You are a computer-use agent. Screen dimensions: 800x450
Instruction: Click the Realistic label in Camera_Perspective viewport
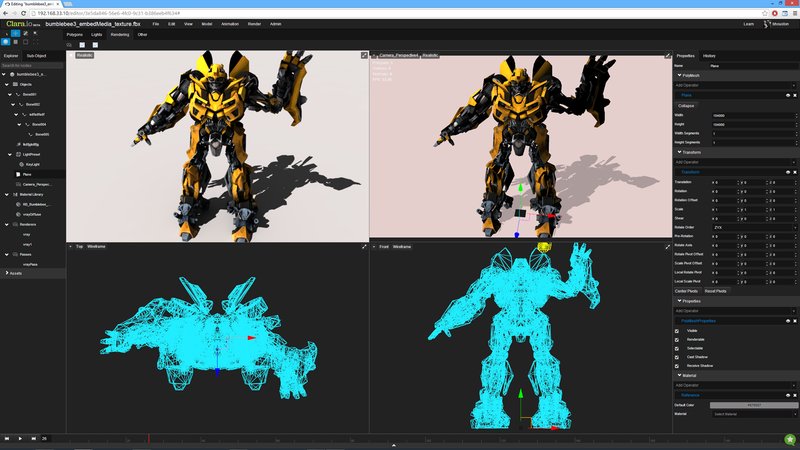pos(430,55)
